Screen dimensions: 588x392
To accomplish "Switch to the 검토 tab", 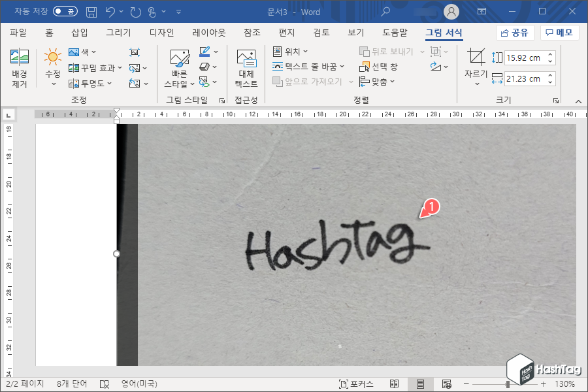I will (321, 33).
